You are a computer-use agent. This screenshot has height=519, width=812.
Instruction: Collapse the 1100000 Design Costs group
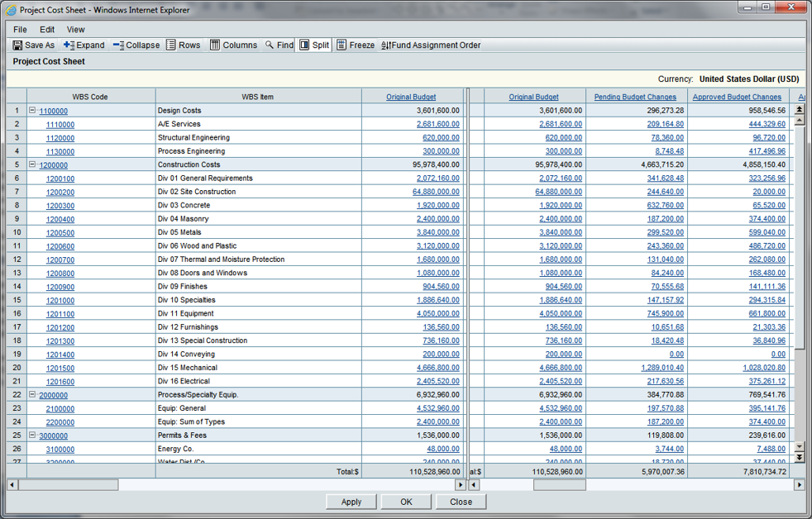pos(32,110)
